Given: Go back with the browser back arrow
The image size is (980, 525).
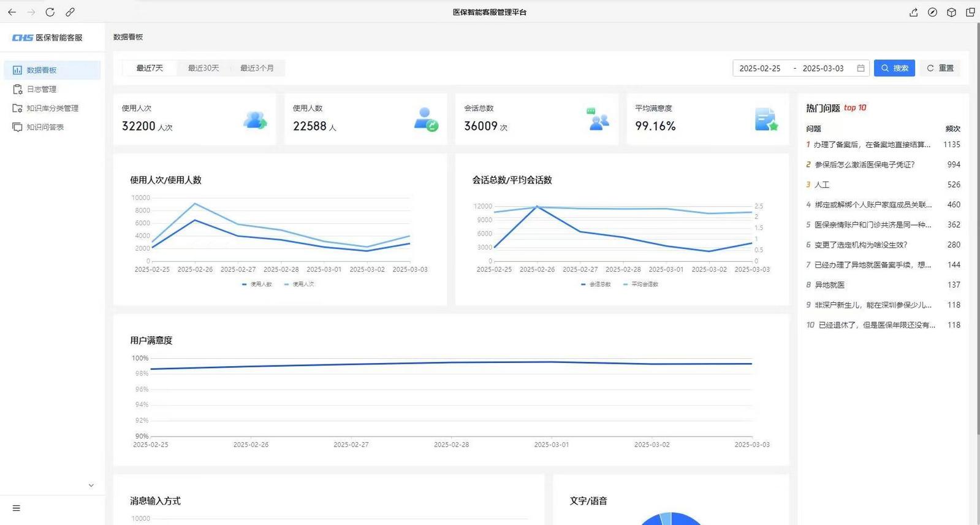Looking at the screenshot, I should pos(12,12).
